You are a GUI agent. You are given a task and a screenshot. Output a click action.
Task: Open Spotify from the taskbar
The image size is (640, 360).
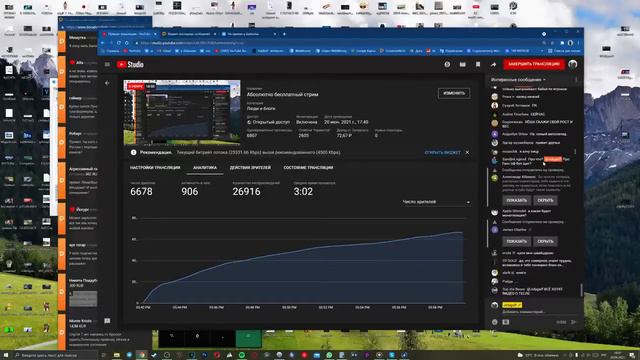pos(242,355)
